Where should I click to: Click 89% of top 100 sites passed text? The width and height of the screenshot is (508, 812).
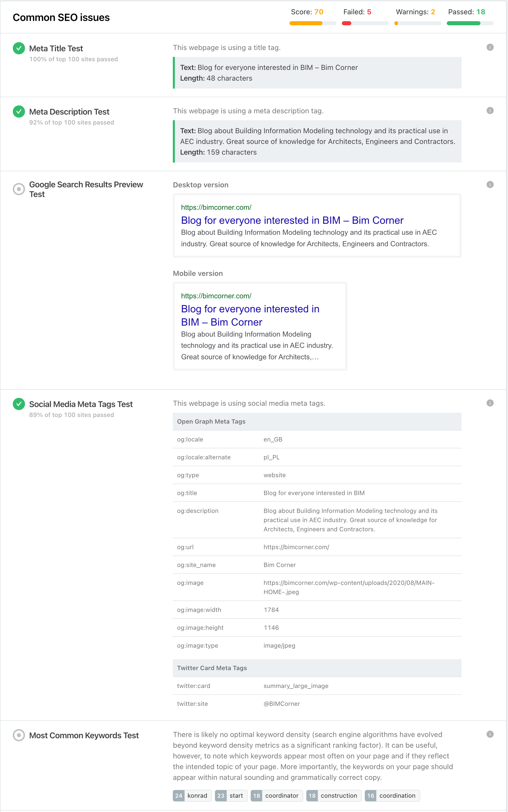coord(71,415)
